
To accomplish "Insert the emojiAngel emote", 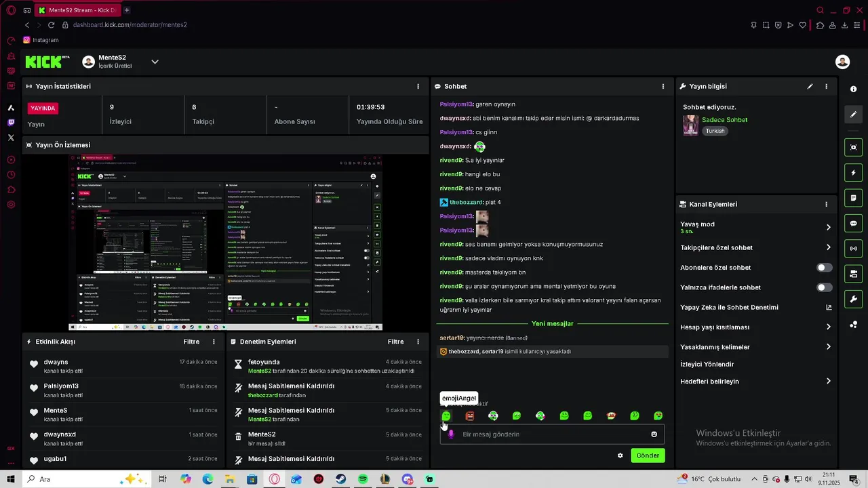I will tap(446, 415).
